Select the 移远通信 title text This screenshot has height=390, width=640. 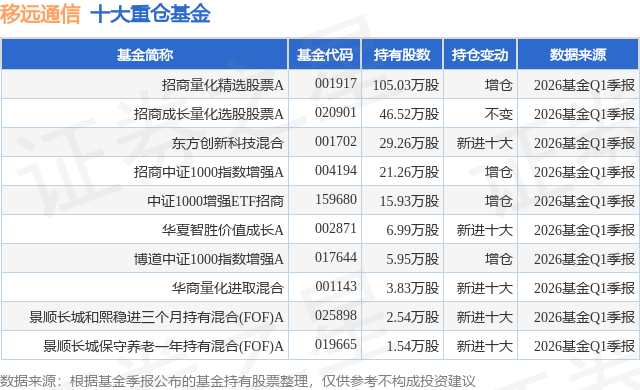pyautogui.click(x=40, y=14)
